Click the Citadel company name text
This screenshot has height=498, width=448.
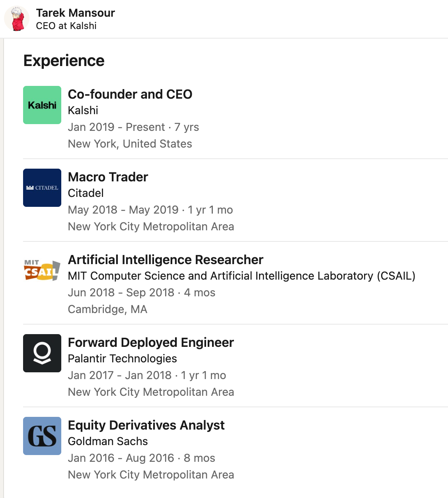click(86, 193)
